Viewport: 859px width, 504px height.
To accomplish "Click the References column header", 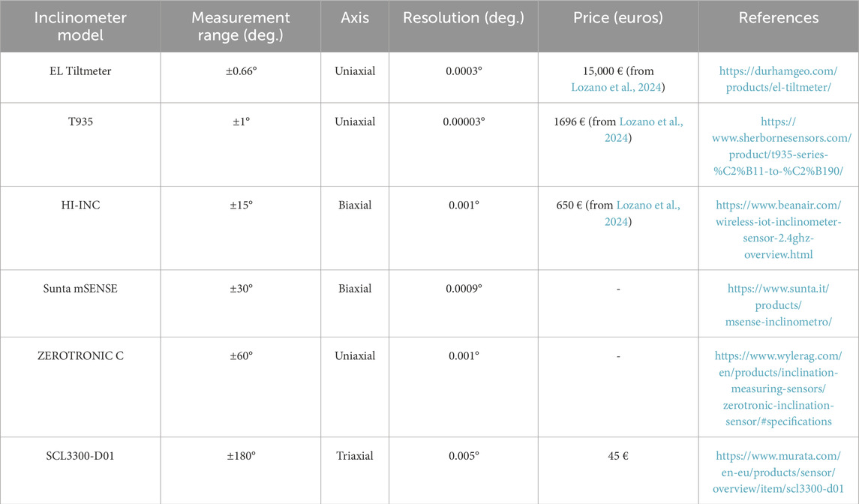I will [x=778, y=18].
